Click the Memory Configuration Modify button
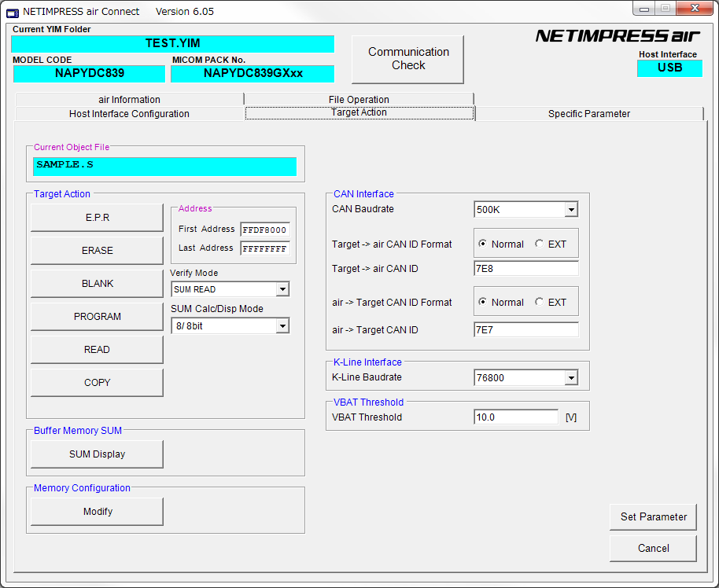The width and height of the screenshot is (719, 588). tap(98, 512)
